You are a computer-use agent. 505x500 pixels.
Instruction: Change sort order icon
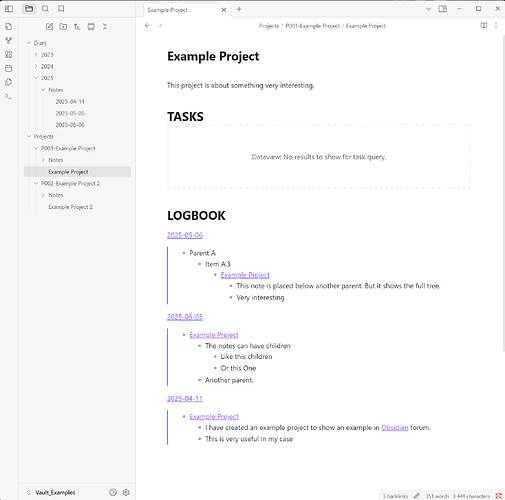77,27
